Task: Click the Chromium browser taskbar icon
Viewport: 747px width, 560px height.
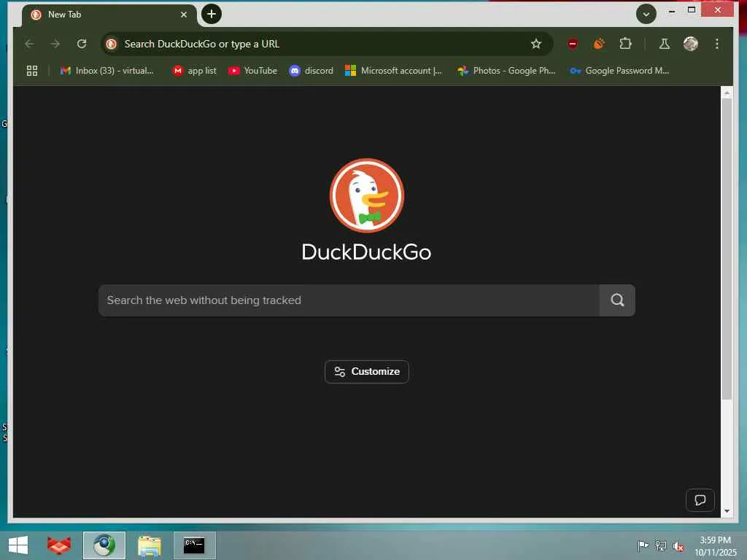Action: coord(104,545)
